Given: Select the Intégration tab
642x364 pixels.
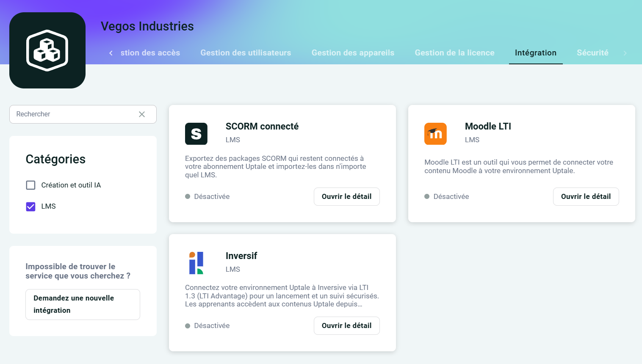Looking at the screenshot, I should (536, 53).
